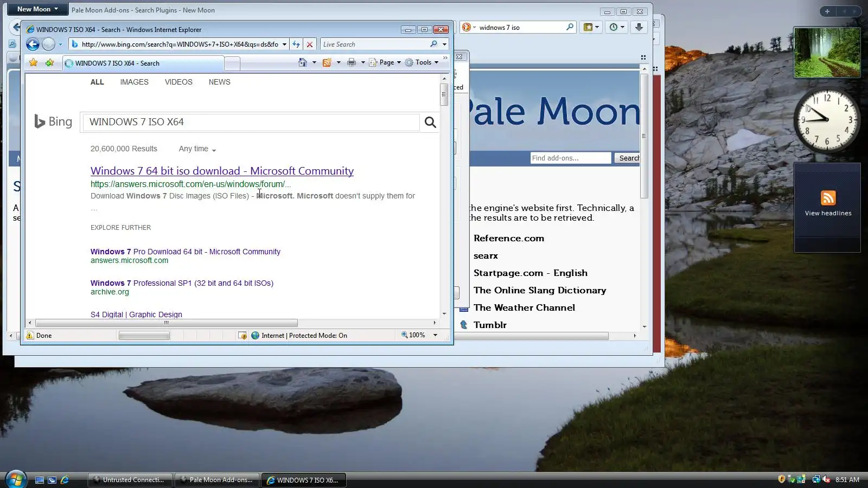Click the IE vertical scrollbar thumb
Viewport: 868px width, 488px height.
(x=444, y=94)
